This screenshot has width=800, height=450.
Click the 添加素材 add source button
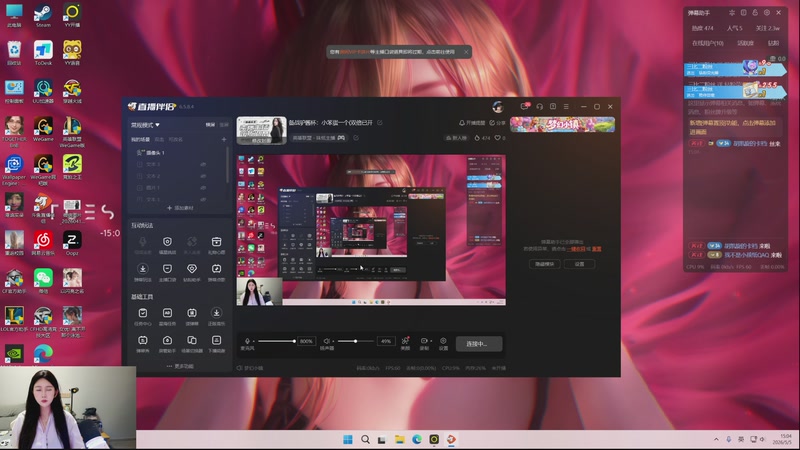tap(180, 208)
